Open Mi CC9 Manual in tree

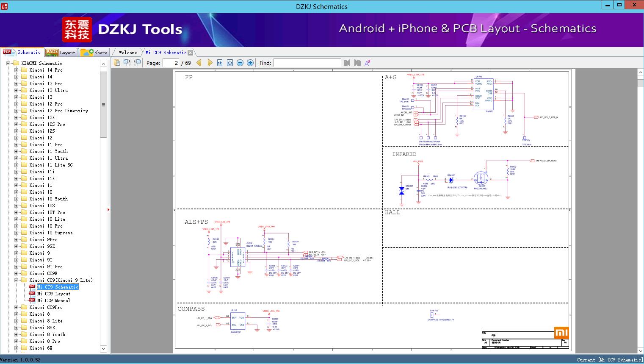tap(54, 300)
